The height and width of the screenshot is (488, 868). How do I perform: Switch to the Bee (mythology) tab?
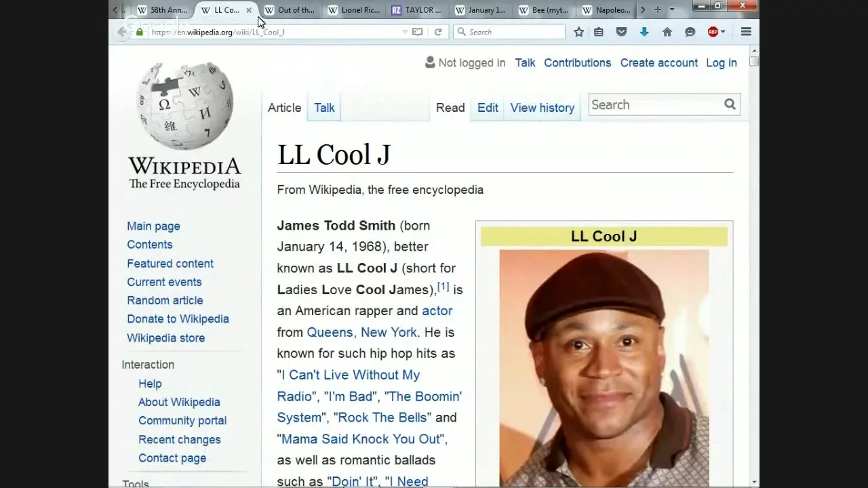point(545,10)
